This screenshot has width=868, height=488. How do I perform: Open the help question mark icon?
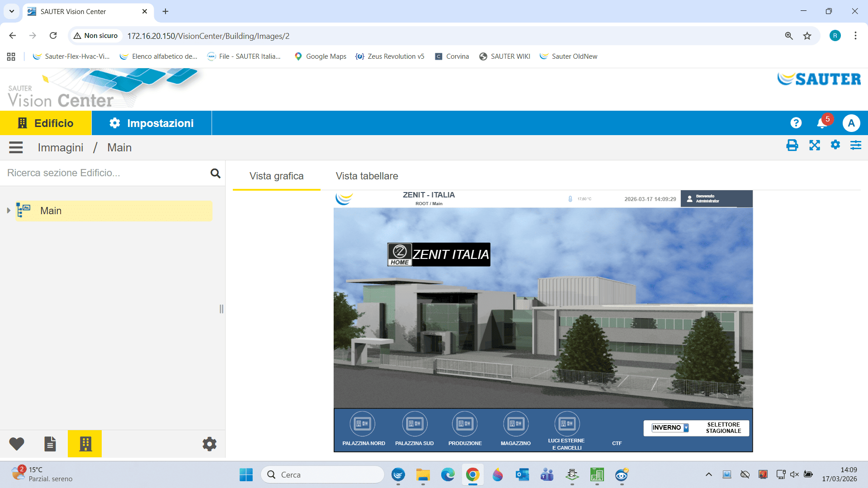pos(796,123)
